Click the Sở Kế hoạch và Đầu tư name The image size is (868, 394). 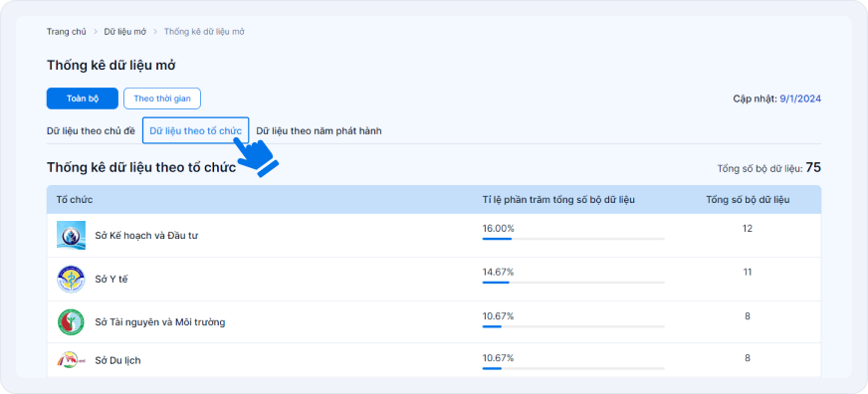click(x=146, y=236)
